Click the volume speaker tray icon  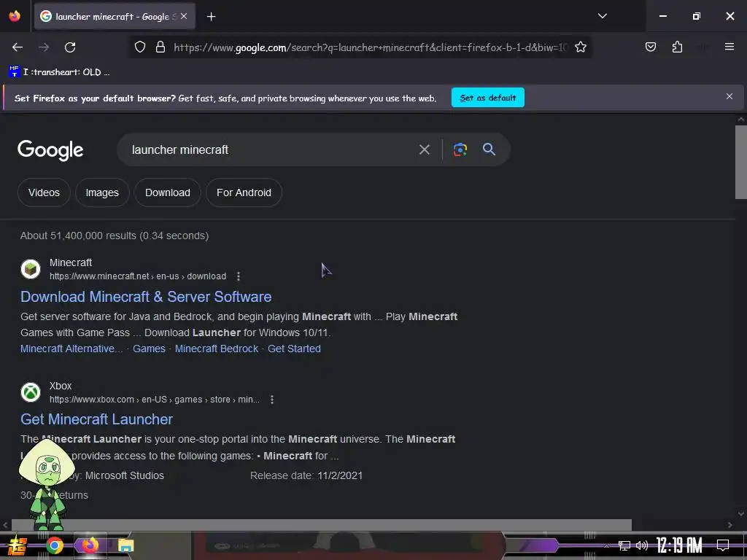pyautogui.click(x=642, y=545)
